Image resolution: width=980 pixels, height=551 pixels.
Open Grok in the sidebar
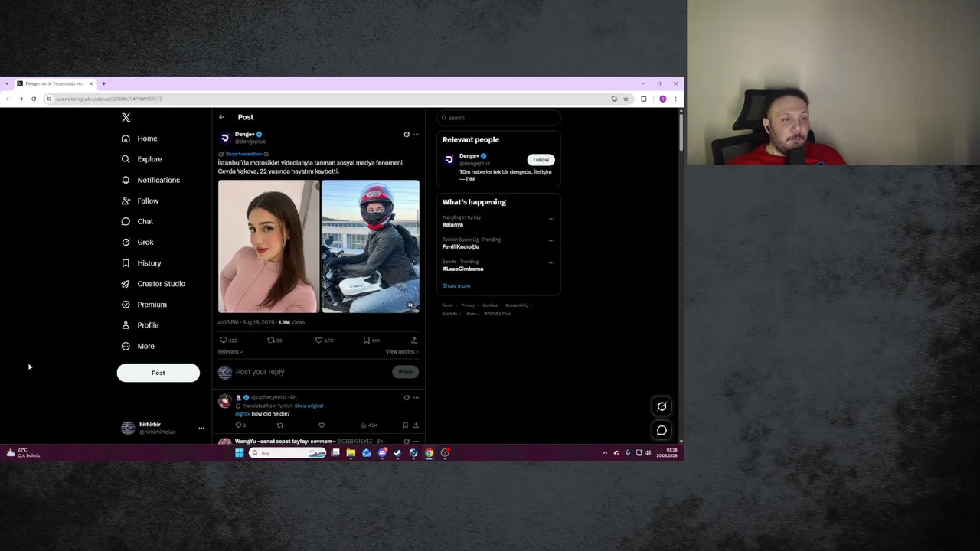137,242
